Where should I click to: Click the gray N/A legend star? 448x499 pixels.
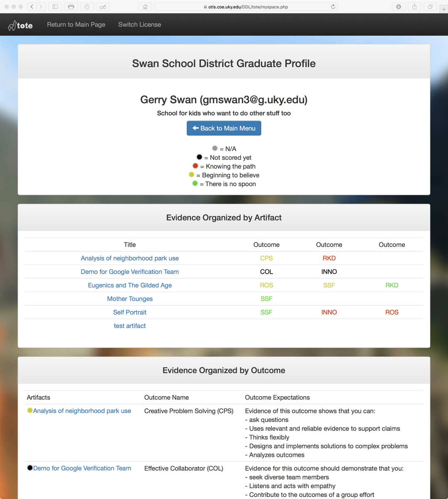point(215,148)
